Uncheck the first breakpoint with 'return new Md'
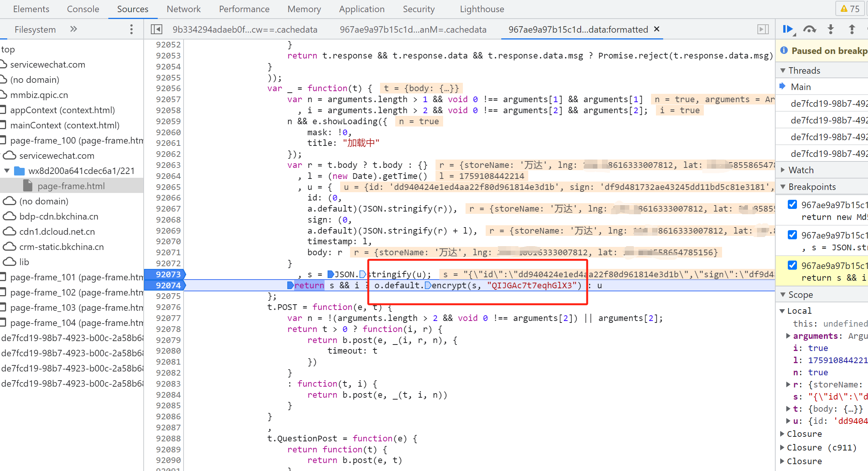This screenshot has height=471, width=868. pyautogui.click(x=792, y=205)
